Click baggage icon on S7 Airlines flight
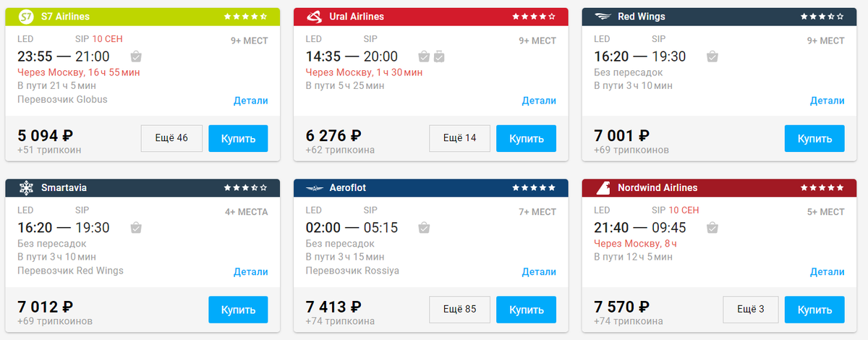The width and height of the screenshot is (868, 340). pos(136,56)
